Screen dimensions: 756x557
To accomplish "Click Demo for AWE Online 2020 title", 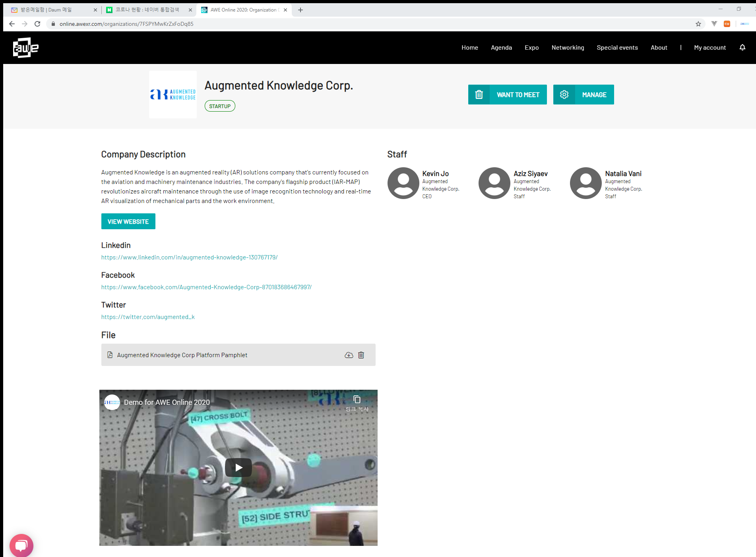I will click(167, 402).
